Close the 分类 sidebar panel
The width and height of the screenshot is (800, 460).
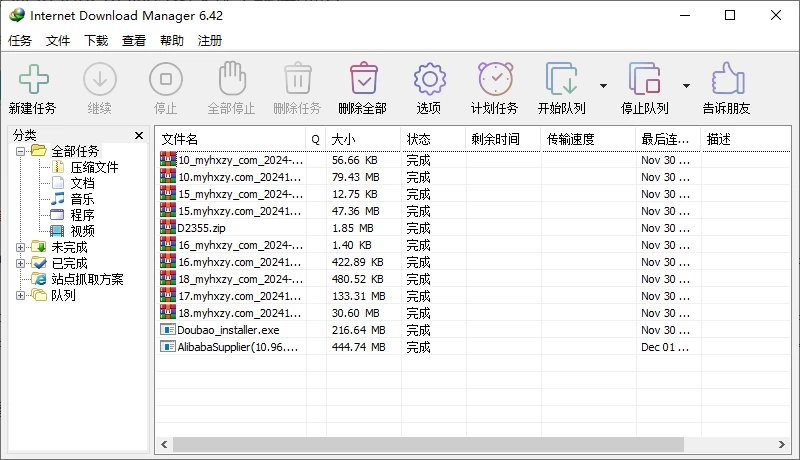point(139,135)
